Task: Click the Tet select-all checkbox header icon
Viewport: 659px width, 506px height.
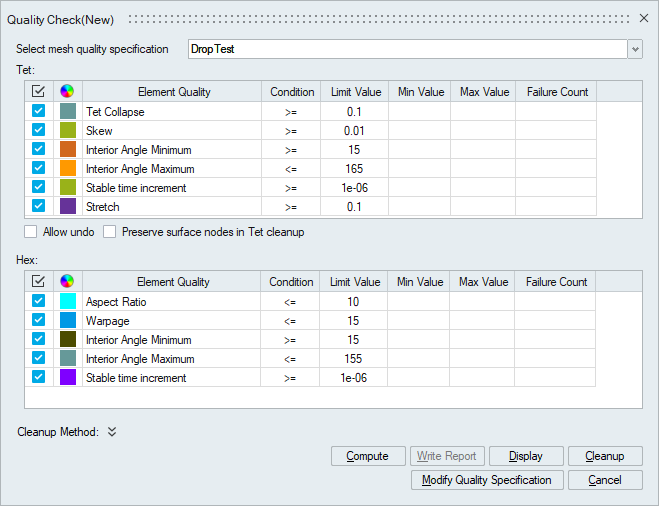Action: [39, 92]
